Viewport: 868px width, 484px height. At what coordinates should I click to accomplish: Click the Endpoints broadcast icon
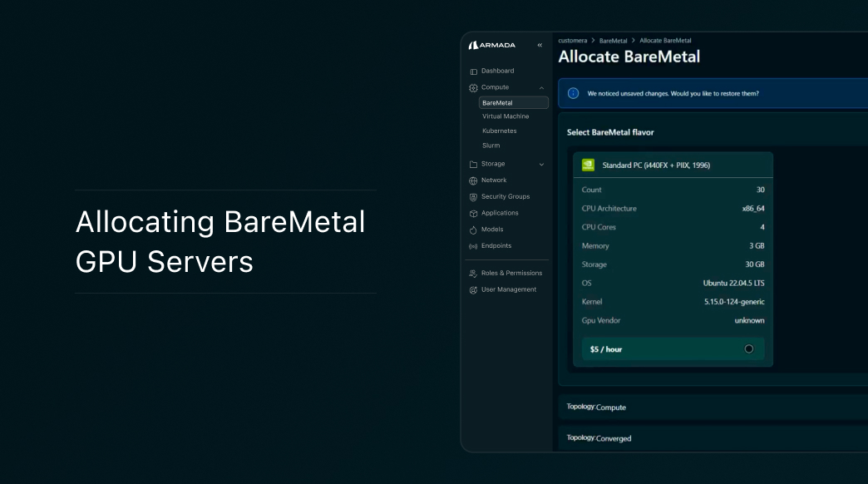tap(473, 246)
